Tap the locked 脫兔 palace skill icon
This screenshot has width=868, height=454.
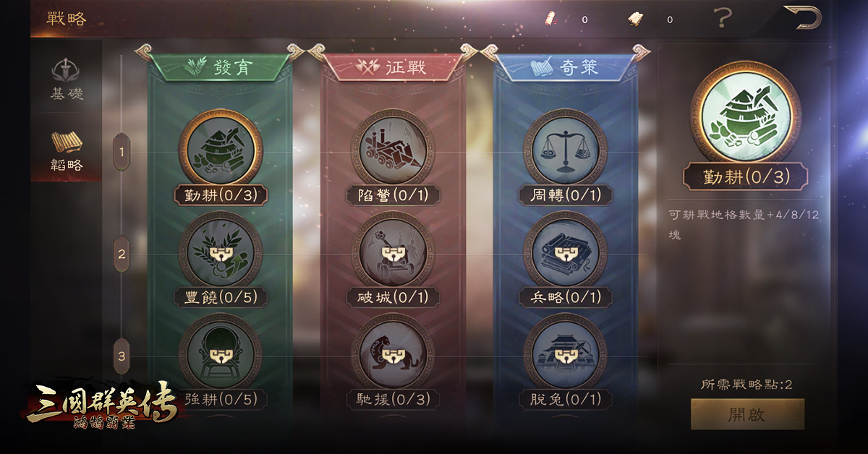tap(565, 354)
